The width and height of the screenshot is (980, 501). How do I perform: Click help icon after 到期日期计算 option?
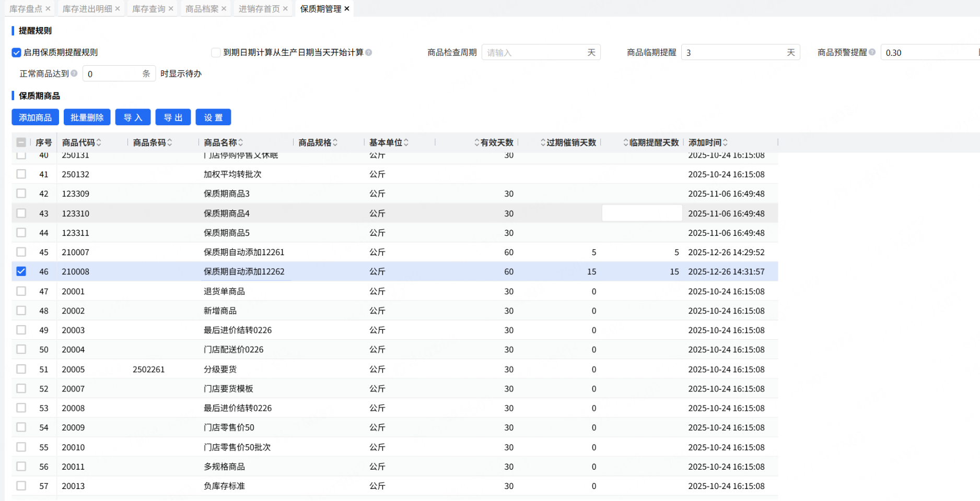(x=369, y=52)
